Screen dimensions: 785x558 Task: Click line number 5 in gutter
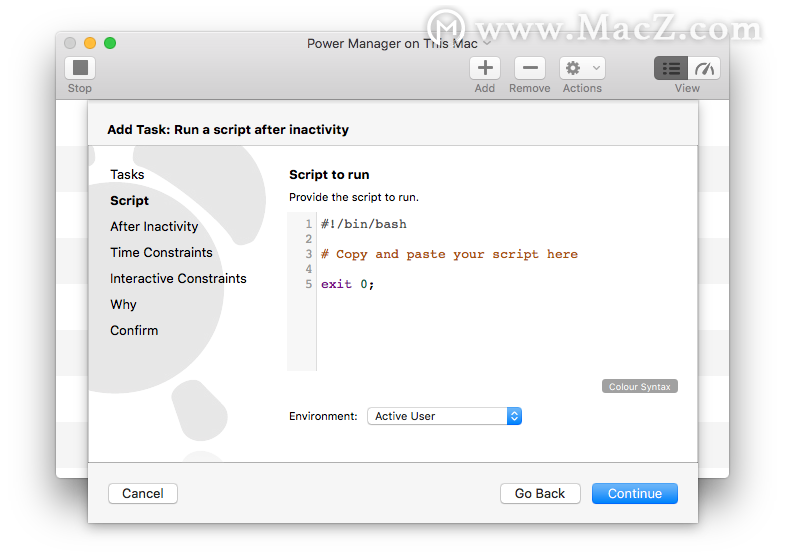pyautogui.click(x=309, y=284)
